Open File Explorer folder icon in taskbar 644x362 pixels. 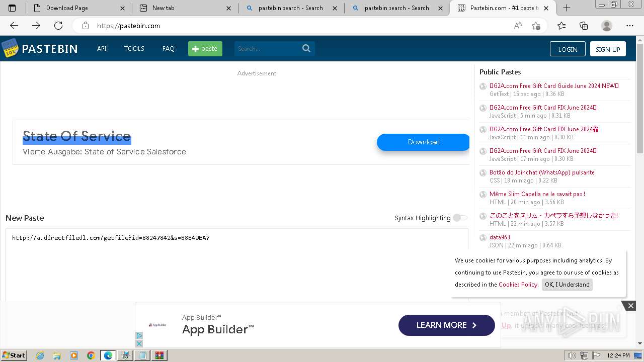pyautogui.click(x=57, y=355)
